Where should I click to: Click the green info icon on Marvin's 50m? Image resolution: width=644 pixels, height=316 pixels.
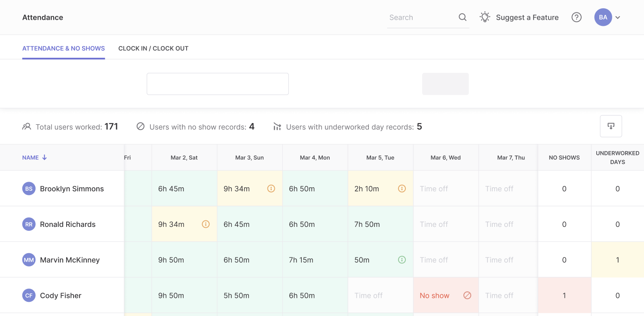[402, 260]
